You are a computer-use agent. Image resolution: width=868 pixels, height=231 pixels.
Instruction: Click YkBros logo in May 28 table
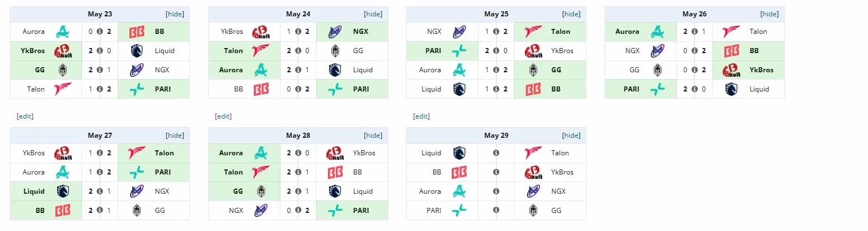click(x=335, y=153)
